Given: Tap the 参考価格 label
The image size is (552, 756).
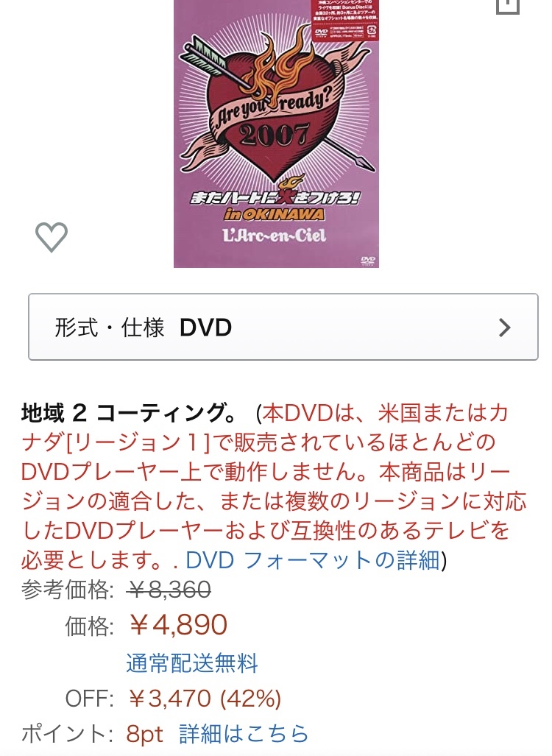Looking at the screenshot, I should point(68,590).
